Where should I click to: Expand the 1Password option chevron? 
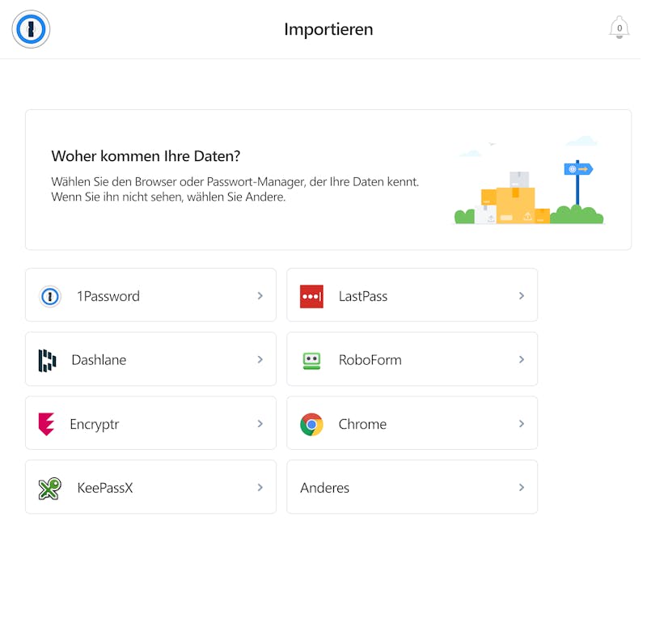(x=260, y=295)
